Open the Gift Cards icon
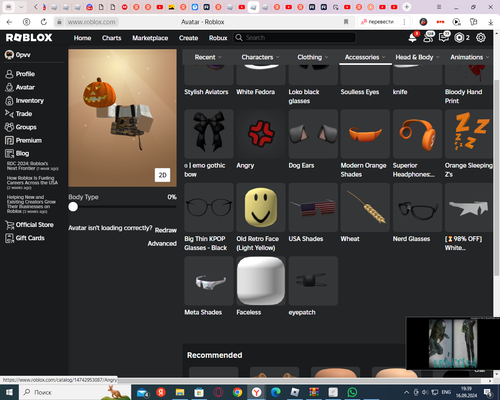 click(x=9, y=238)
